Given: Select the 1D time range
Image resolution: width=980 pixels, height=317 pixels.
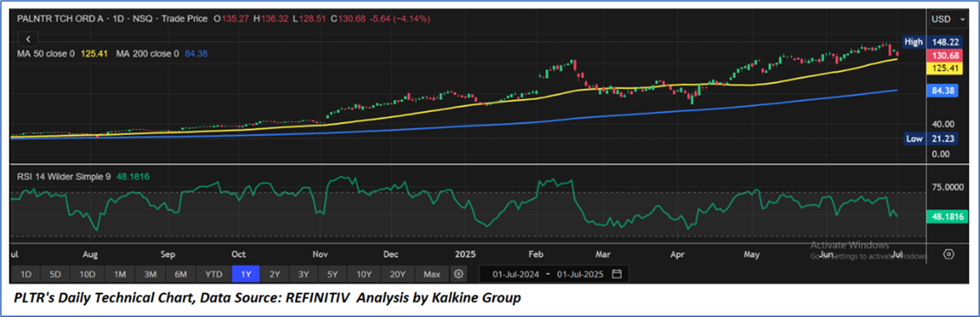Looking at the screenshot, I should [x=25, y=274].
